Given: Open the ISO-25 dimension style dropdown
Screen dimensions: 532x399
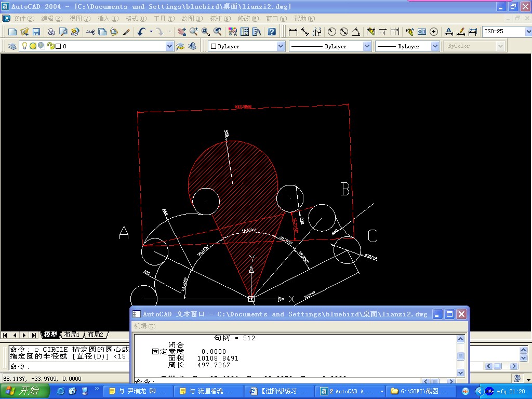Looking at the screenshot, I should click(x=528, y=32).
